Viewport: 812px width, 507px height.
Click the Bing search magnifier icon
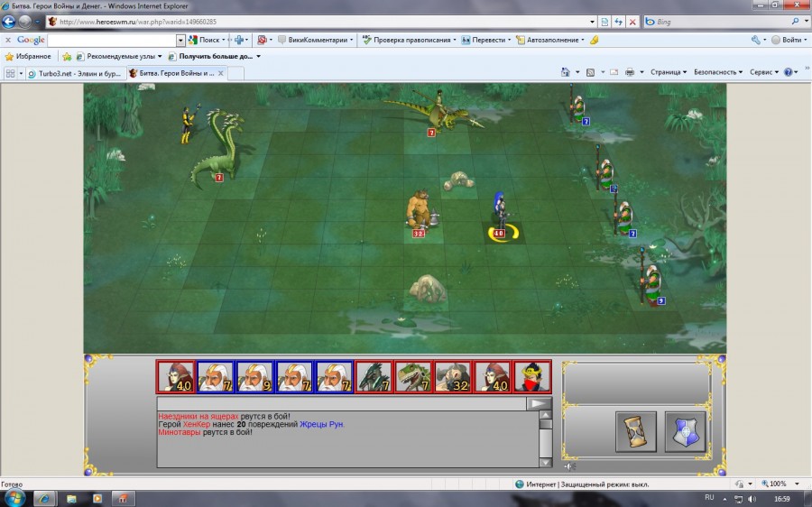click(x=795, y=22)
